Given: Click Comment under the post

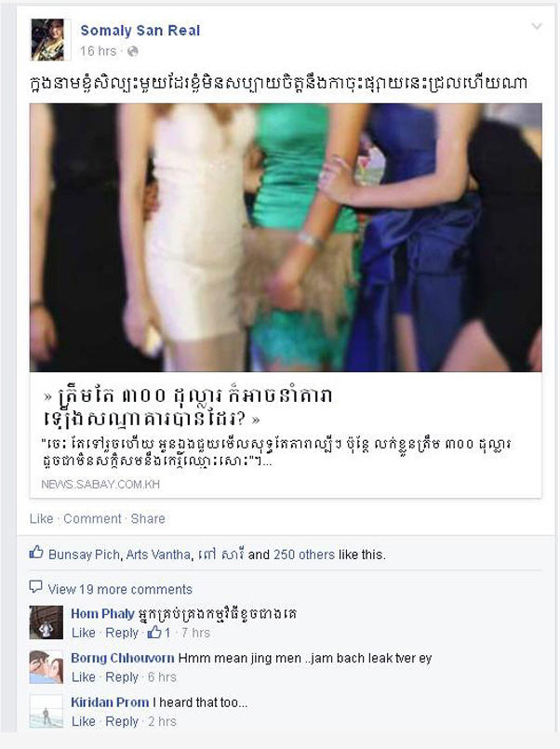Looking at the screenshot, I should 93,519.
